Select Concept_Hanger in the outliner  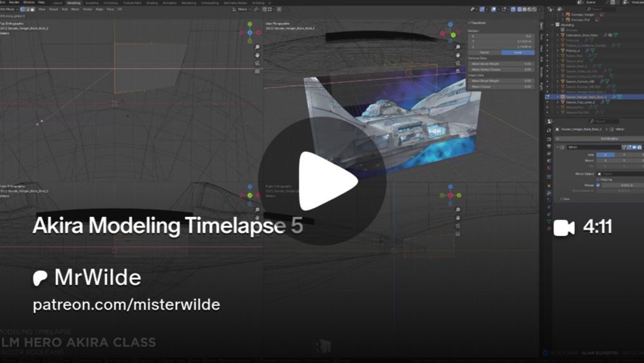tap(582, 14)
